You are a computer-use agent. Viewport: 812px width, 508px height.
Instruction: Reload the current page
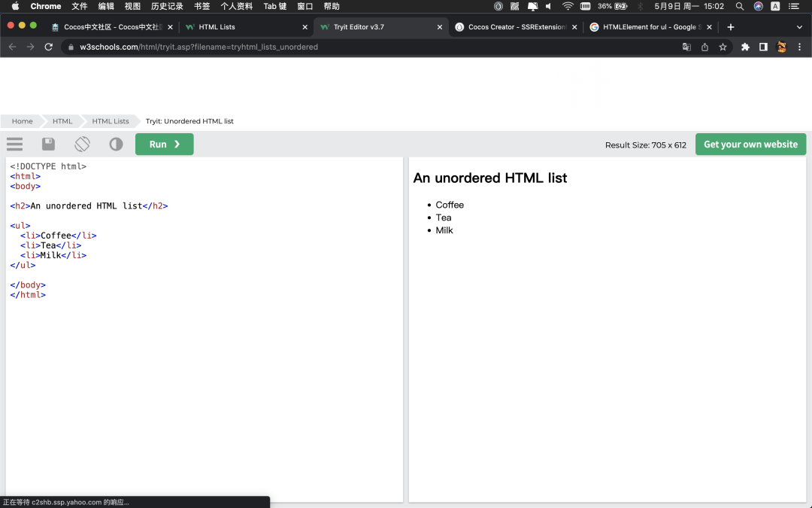[x=49, y=47]
